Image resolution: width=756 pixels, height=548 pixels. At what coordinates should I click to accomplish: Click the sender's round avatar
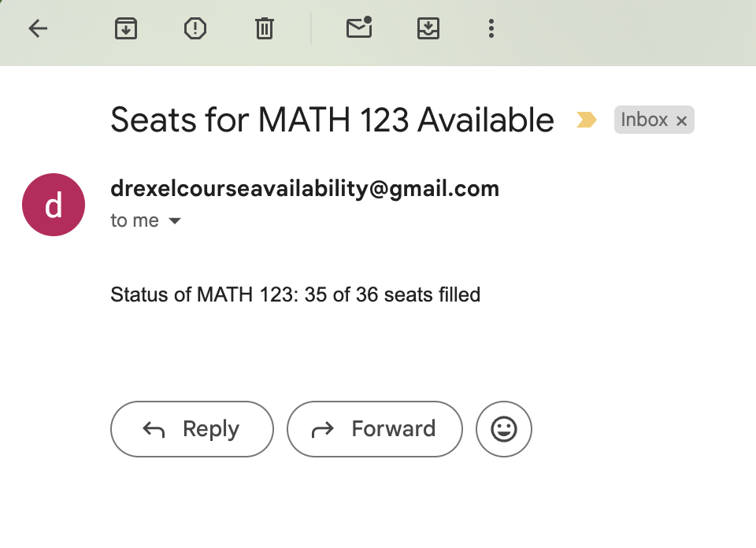[54, 205]
